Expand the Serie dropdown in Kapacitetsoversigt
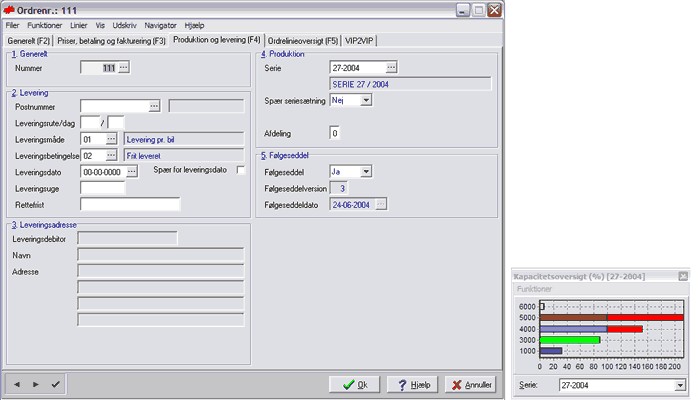 click(680, 384)
